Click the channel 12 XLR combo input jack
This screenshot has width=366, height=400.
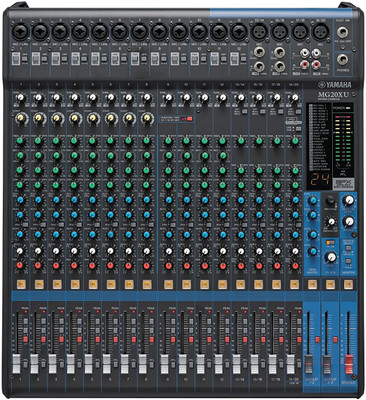click(x=239, y=32)
